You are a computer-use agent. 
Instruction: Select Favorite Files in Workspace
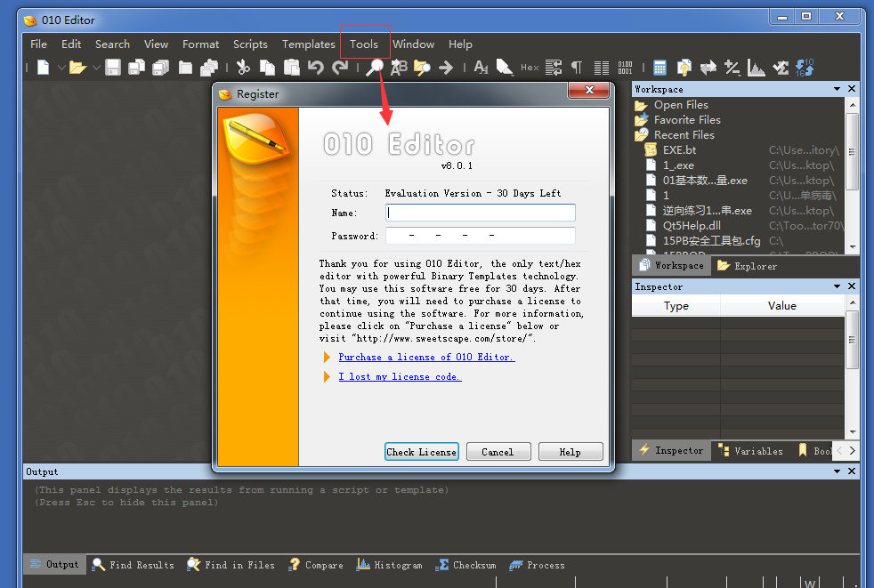[x=687, y=120]
